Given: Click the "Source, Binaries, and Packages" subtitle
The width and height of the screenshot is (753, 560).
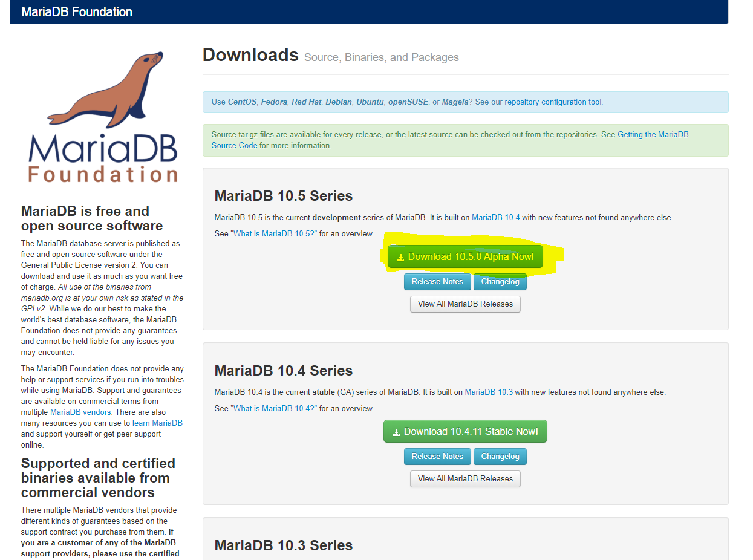Looking at the screenshot, I should point(382,57).
